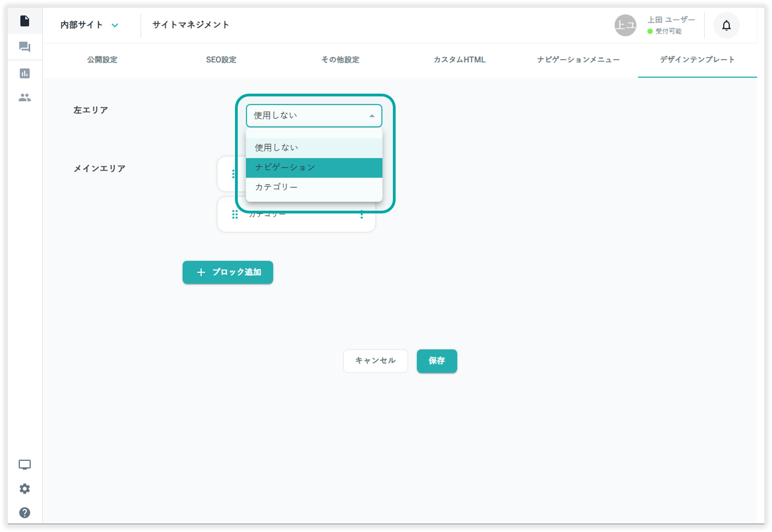The image size is (772, 532).
Task: Open the users group sidebar icon
Action: point(25,98)
